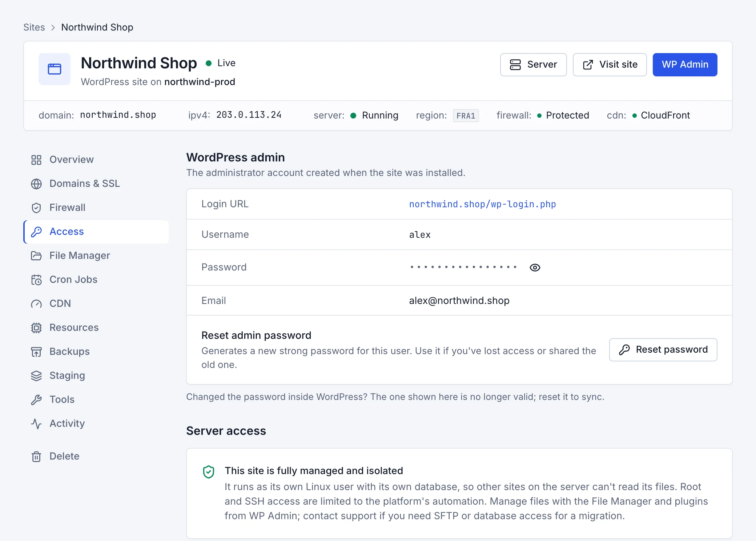Open the WP Admin button
Screen dimensions: 756x541
tap(685, 65)
